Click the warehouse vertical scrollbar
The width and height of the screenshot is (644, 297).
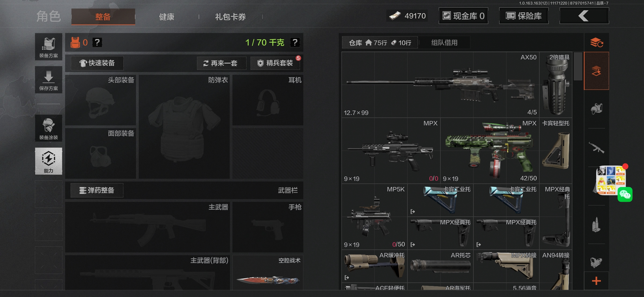(578, 67)
